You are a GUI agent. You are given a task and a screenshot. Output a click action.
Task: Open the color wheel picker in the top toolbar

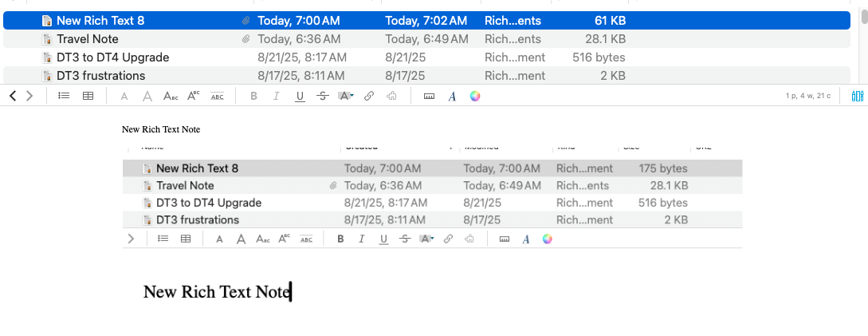pos(475,96)
